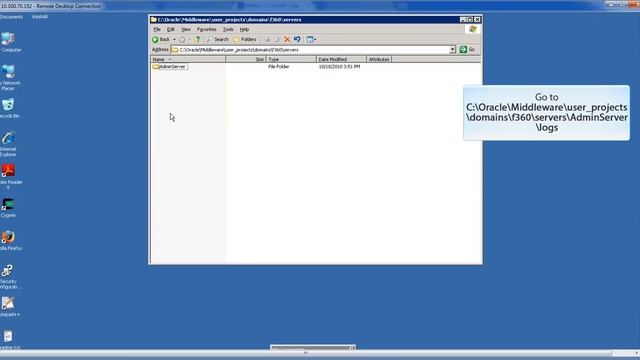The height and width of the screenshot is (360, 640).
Task: Select the Internet Explorer desktop icon
Action: click(8, 144)
